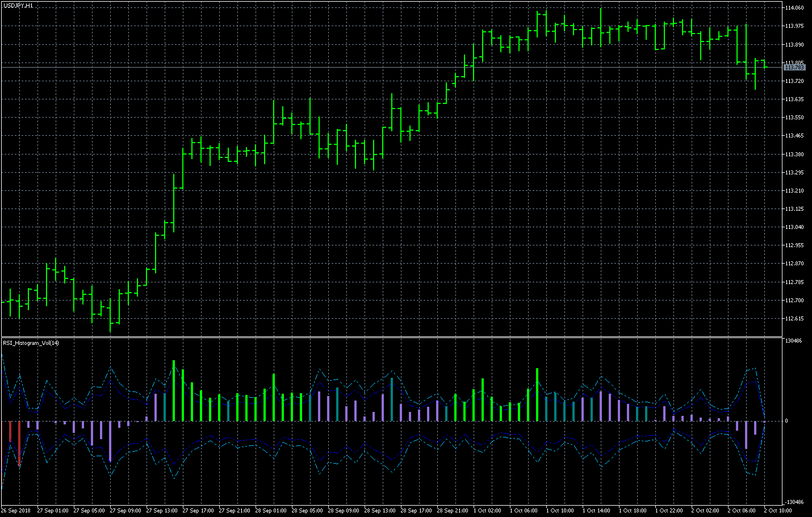
Task: Click the 113.550 price scale label
Action: 794,118
